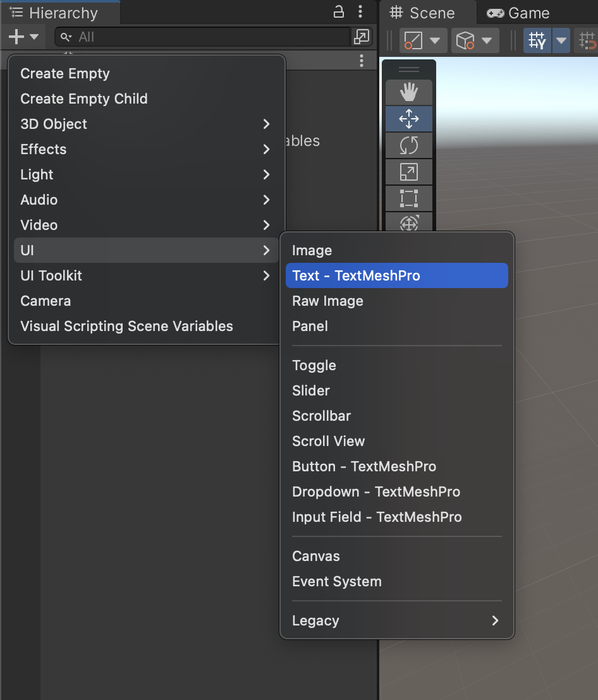
Task: Select Image in the UI submenu
Action: point(397,250)
